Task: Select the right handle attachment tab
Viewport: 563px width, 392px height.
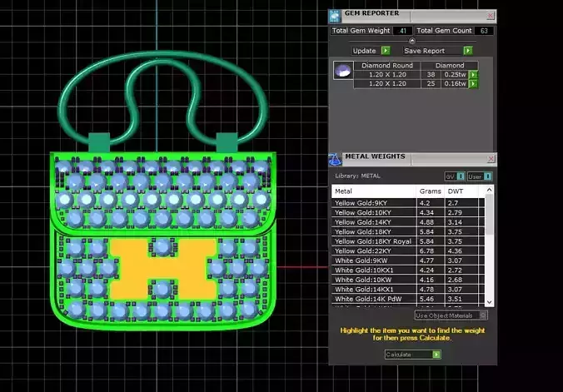Action: click(x=227, y=142)
